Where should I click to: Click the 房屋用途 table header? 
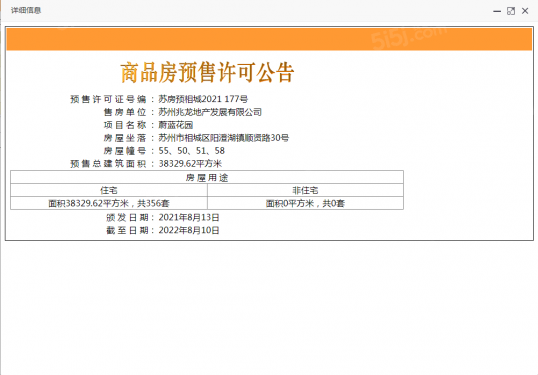[x=207, y=177]
